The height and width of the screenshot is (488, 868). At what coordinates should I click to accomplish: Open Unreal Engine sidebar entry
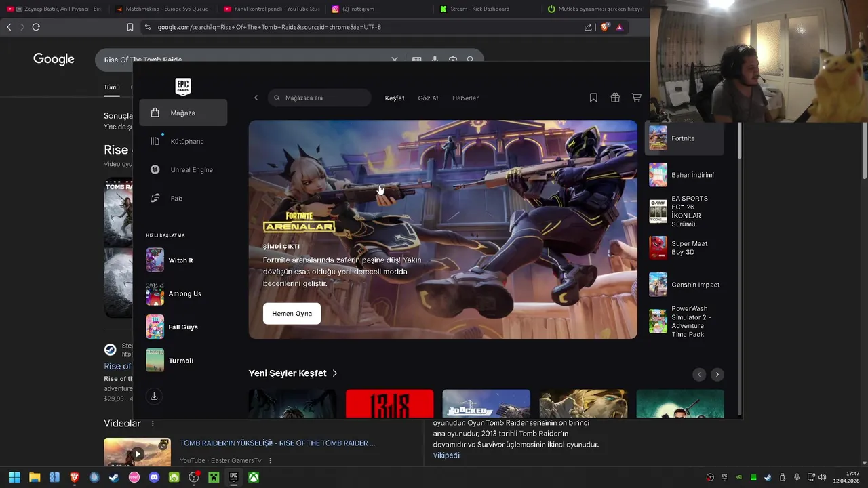point(183,169)
